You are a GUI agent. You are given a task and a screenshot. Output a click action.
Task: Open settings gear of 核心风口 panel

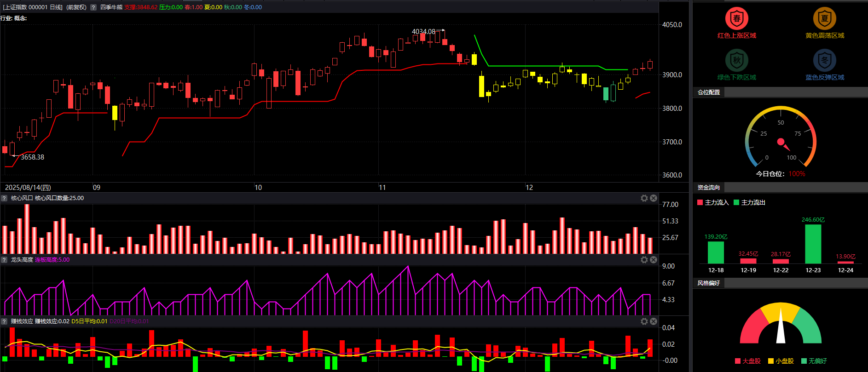point(644,198)
